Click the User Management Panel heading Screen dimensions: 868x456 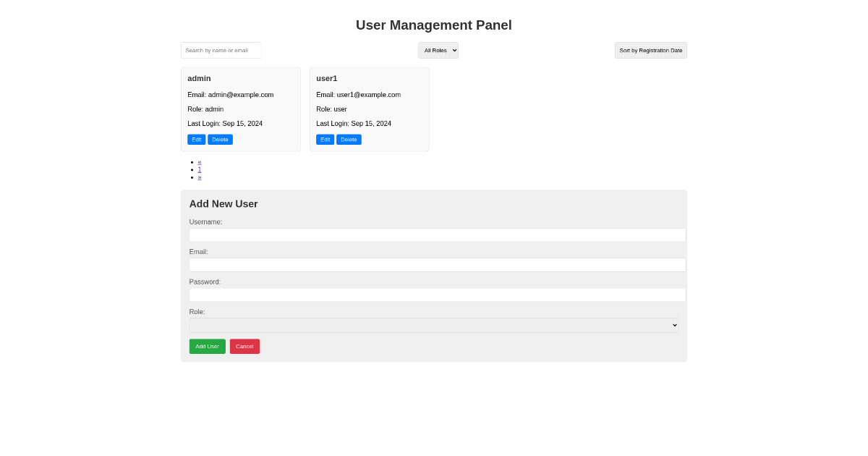point(433,25)
